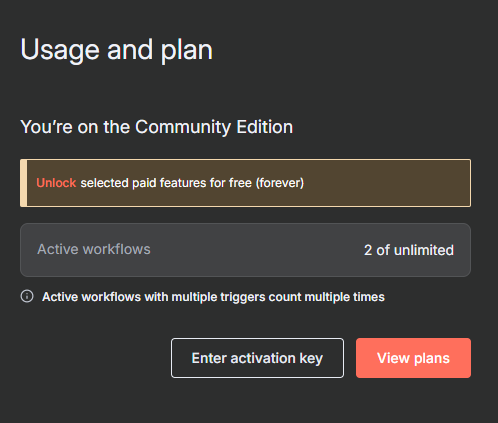Viewport: 498px width, 423px height.
Task: Click the View plans button
Action: pyautogui.click(x=413, y=358)
